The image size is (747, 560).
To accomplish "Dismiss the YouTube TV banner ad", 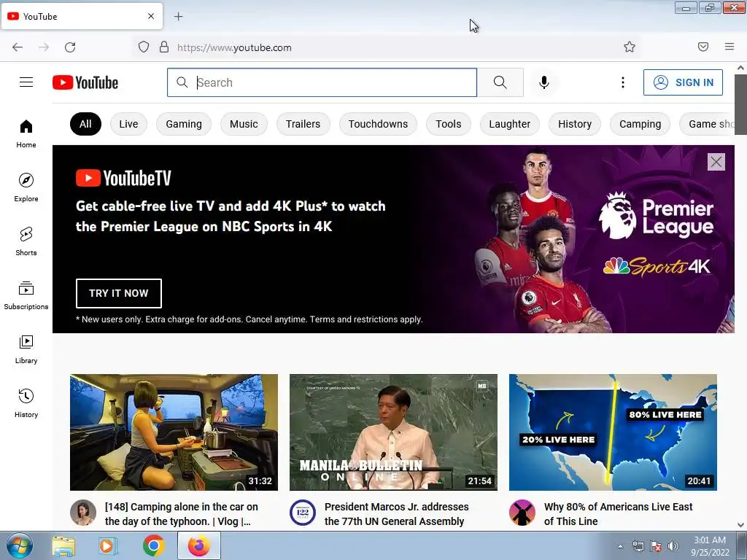I will click(716, 162).
